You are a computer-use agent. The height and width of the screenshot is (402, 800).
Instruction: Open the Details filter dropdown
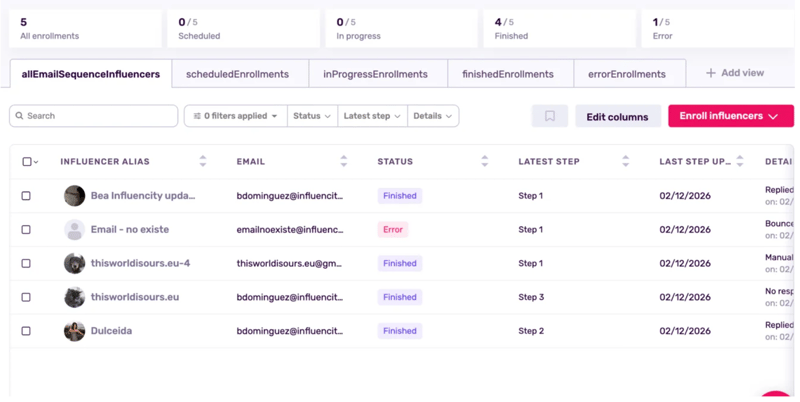433,116
